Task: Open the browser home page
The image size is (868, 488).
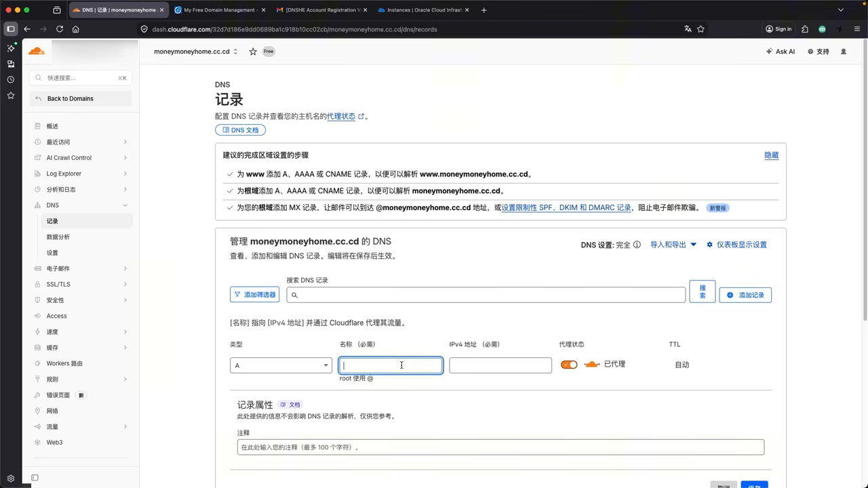Action: click(x=76, y=29)
